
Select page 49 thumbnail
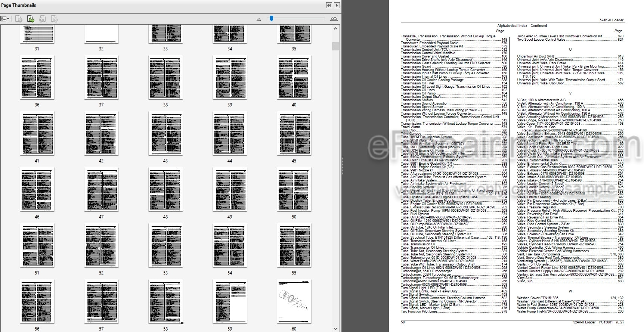click(x=230, y=190)
